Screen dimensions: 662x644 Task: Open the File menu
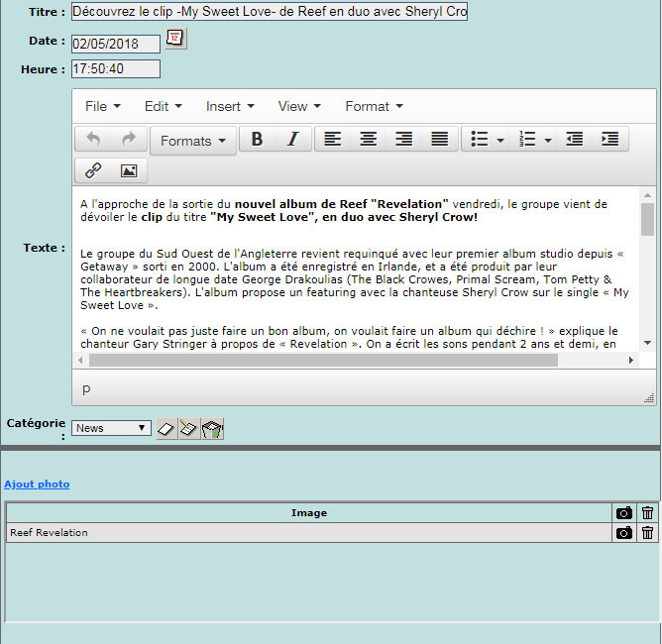(x=103, y=106)
